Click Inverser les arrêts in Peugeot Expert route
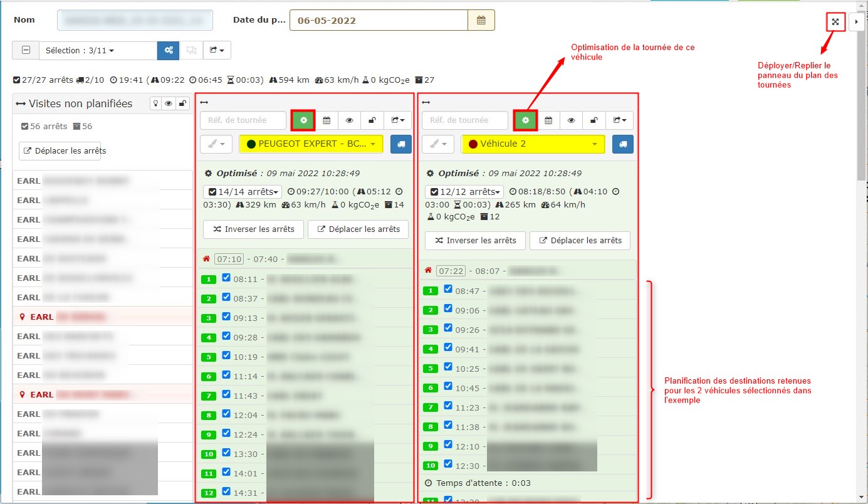This screenshot has width=868, height=504. [254, 229]
